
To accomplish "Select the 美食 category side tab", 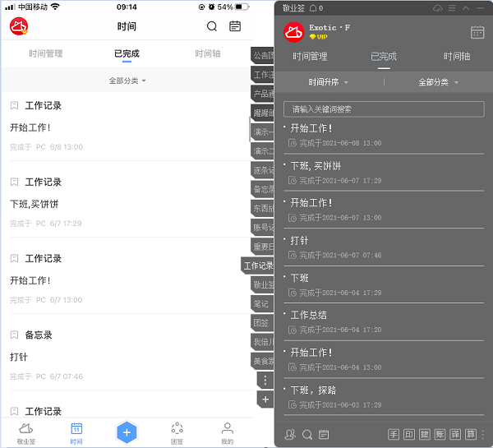I will point(263,361).
